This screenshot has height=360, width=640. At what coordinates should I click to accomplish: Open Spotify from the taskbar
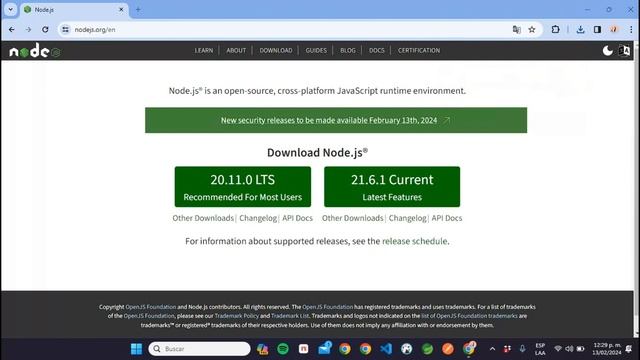click(x=283, y=349)
